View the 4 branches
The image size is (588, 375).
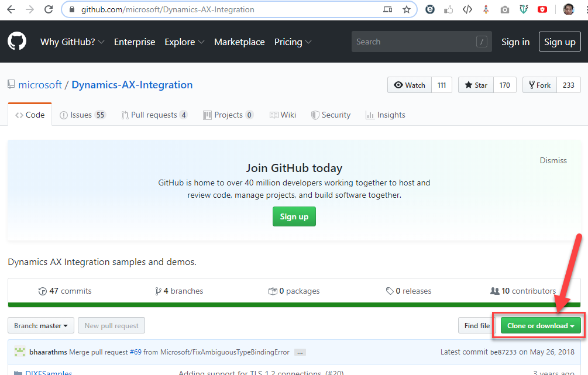tap(179, 291)
